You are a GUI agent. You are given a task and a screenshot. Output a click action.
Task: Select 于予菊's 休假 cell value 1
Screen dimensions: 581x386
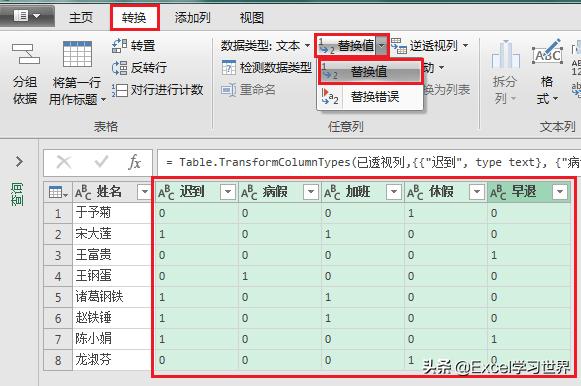point(446,213)
